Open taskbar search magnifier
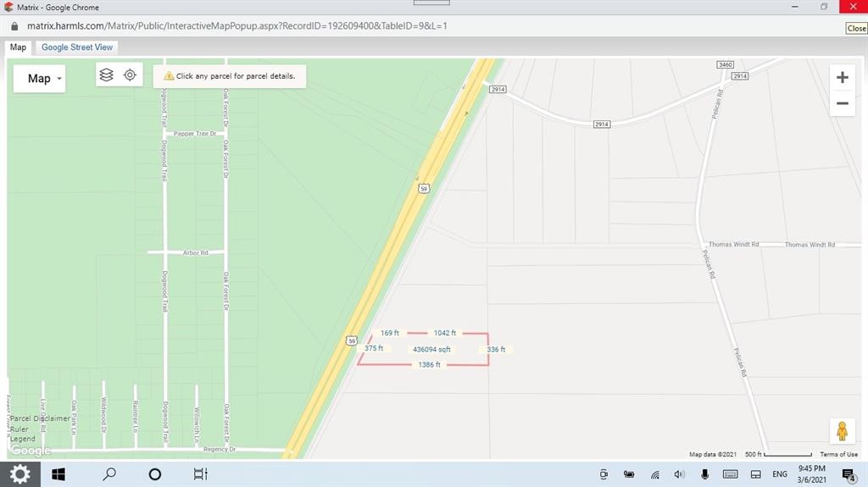 [109, 474]
